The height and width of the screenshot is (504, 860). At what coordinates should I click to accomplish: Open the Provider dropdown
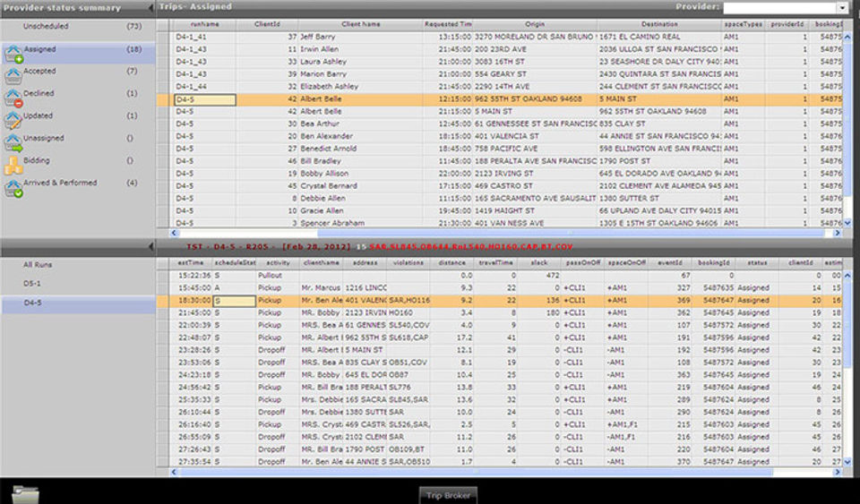(842, 8)
